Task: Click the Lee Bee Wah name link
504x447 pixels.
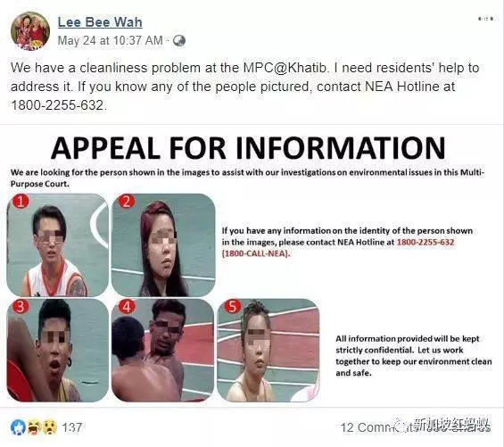Action: [x=100, y=22]
